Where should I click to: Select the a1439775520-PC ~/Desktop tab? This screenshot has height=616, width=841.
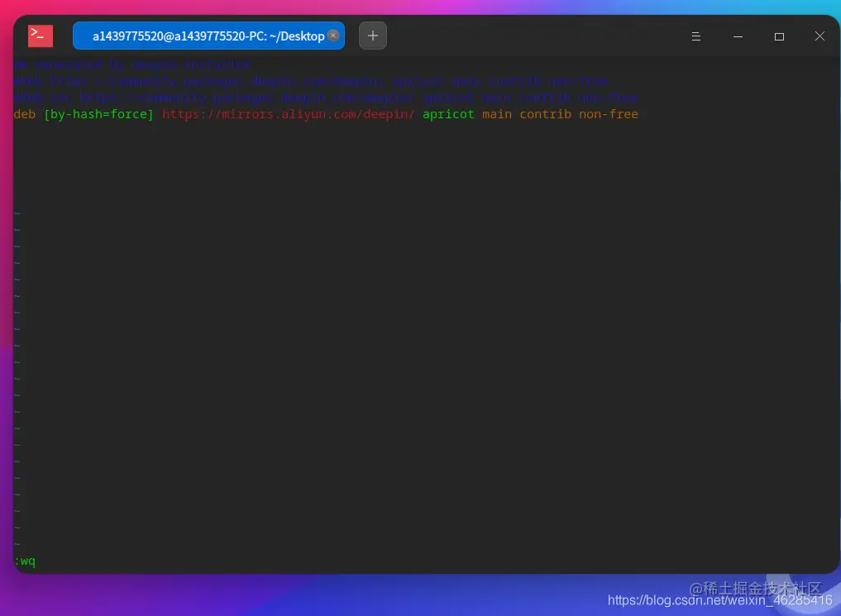[x=208, y=36]
